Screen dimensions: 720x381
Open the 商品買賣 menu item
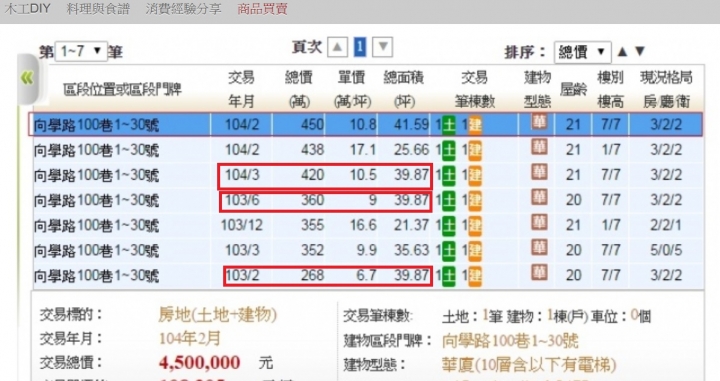(262, 9)
